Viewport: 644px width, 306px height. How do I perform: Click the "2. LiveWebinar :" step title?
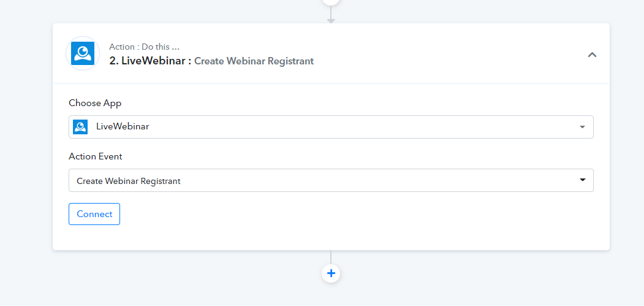[x=150, y=61]
